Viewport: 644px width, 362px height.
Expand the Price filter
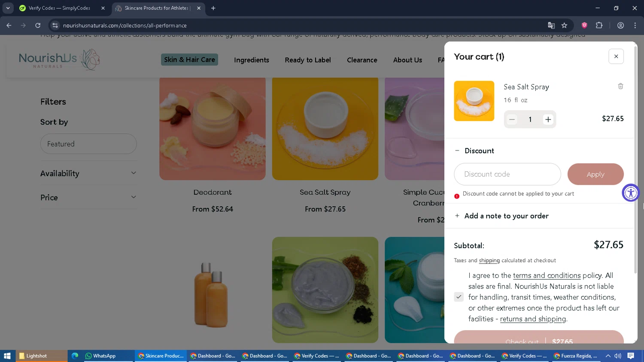tap(88, 197)
